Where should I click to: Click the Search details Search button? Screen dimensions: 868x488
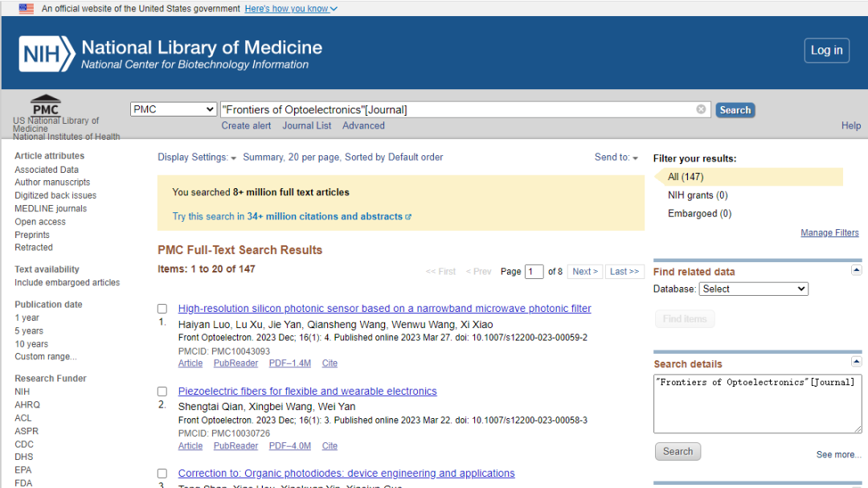[678, 452]
